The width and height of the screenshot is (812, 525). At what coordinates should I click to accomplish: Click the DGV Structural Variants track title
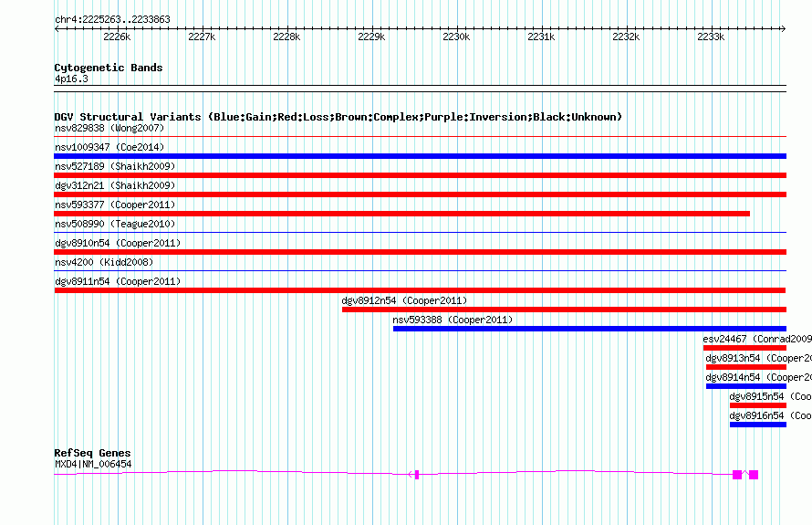[338, 117]
